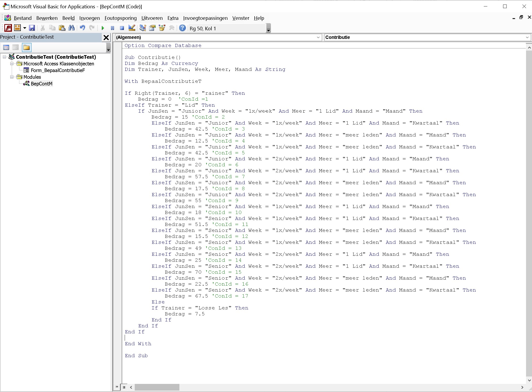Open the Invoegen menu
Screen dimensions: 532x392
[90, 18]
